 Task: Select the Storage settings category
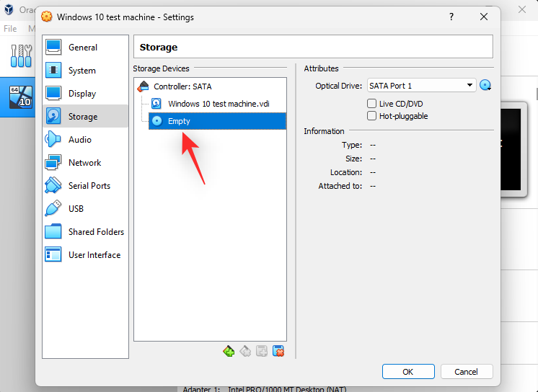85,116
